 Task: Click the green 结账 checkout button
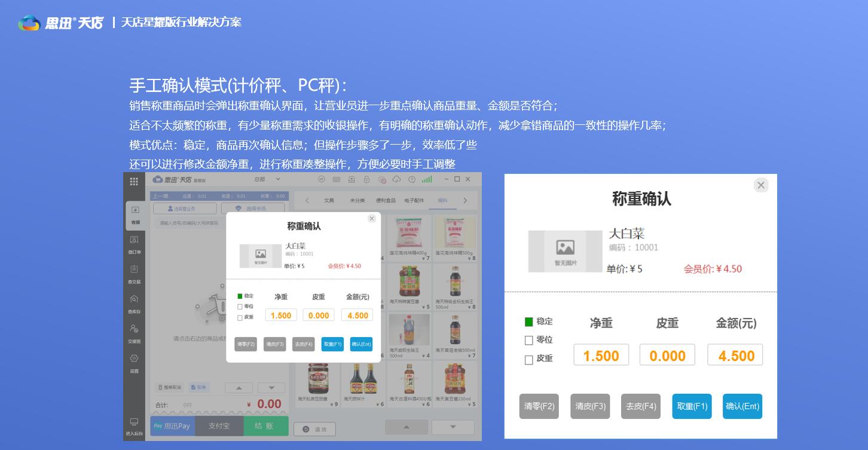(265, 426)
